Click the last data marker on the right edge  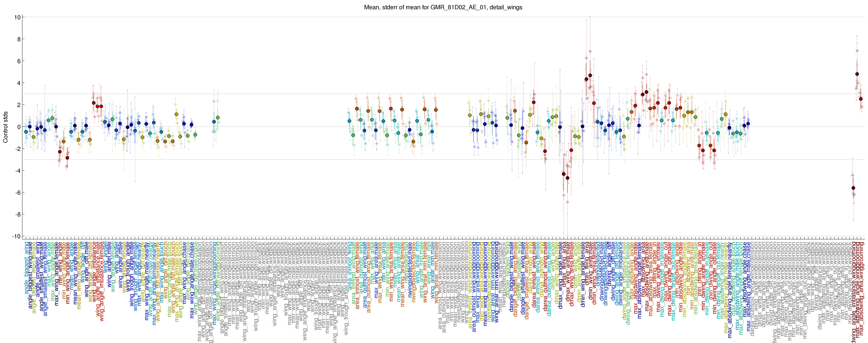pos(861,99)
